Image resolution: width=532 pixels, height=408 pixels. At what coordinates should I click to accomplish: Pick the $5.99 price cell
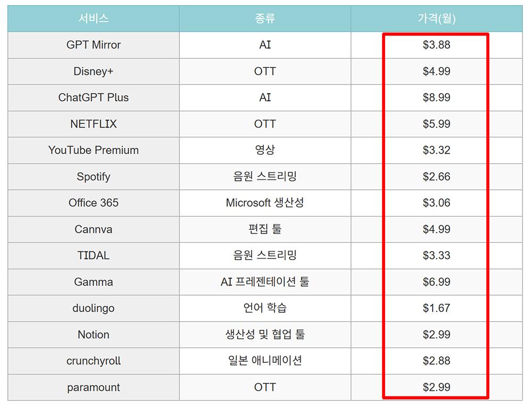click(x=437, y=124)
